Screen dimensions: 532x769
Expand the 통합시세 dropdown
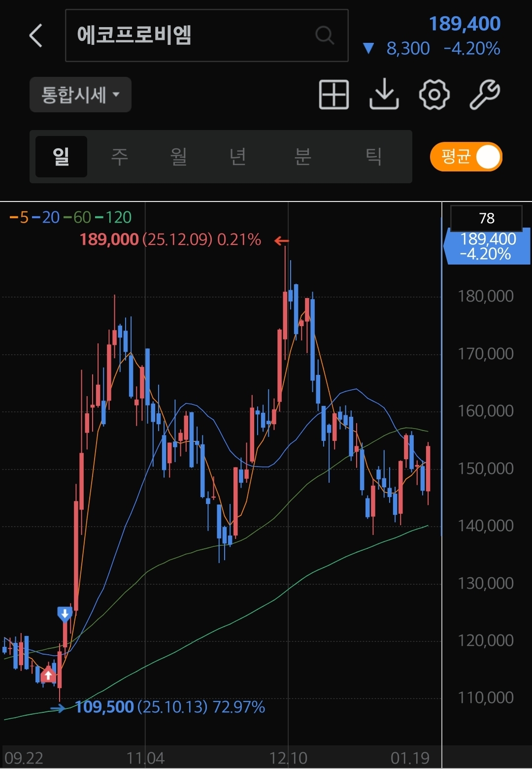pos(80,95)
